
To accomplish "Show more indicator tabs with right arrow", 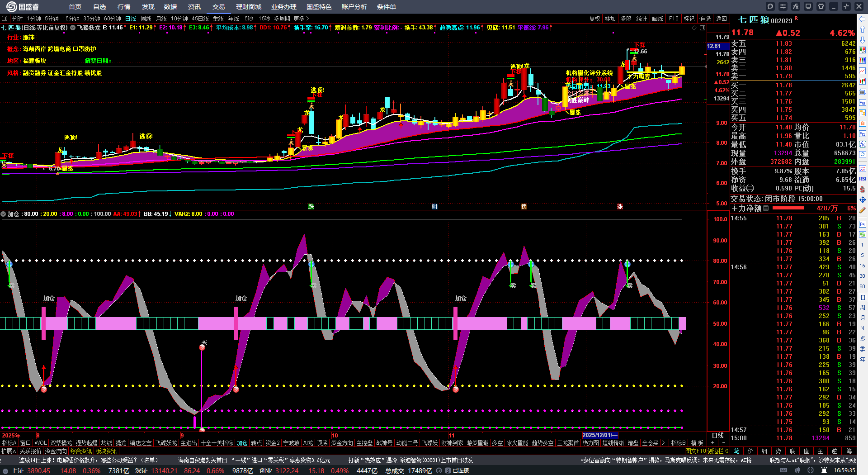I will 663,443.
